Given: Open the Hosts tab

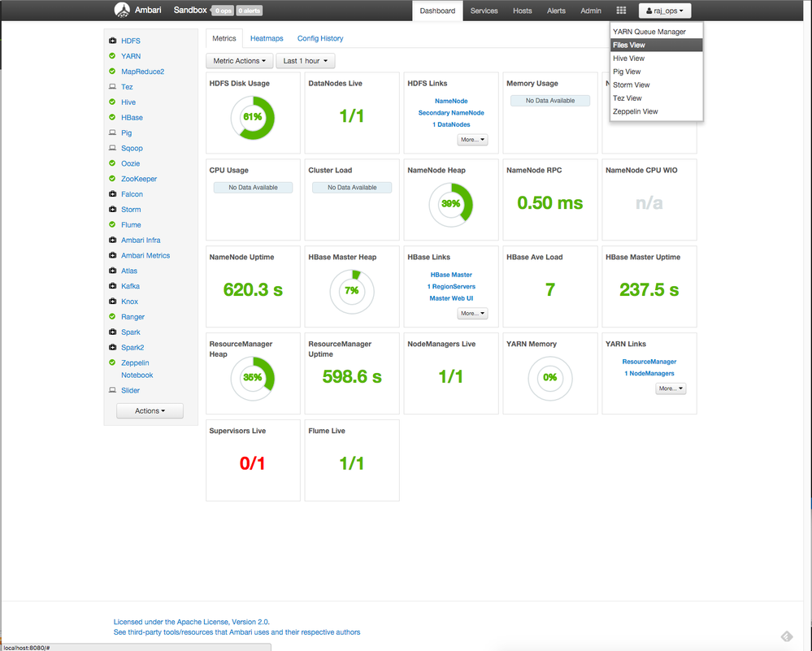Looking at the screenshot, I should point(523,11).
